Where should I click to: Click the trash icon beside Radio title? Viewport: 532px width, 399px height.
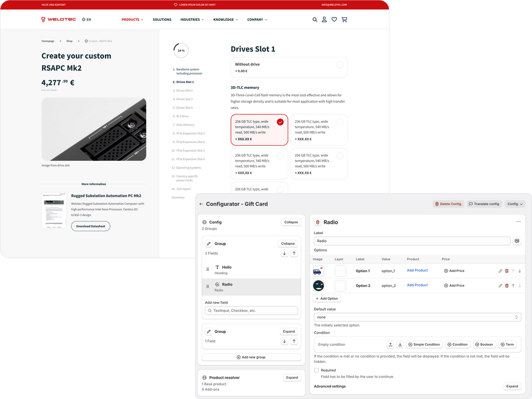pos(318,222)
